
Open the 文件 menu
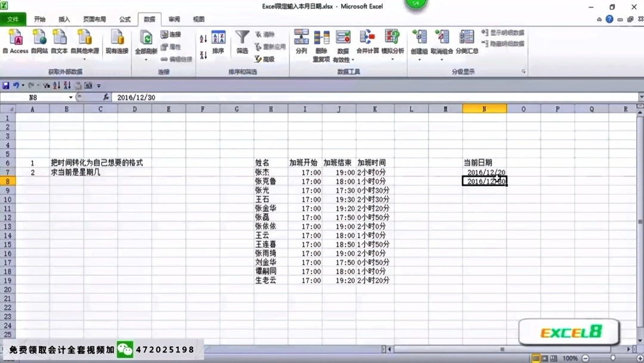pos(13,19)
